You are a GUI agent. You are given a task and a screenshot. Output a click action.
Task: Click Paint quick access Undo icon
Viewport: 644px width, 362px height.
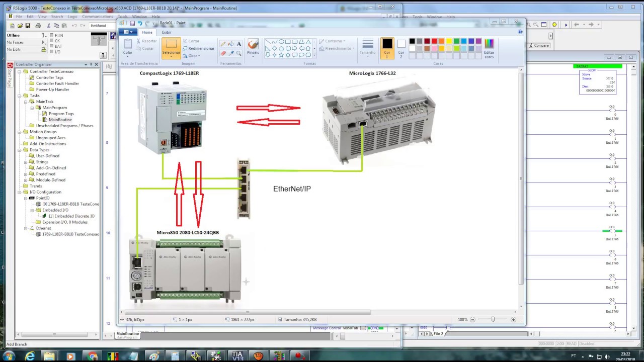pyautogui.click(x=140, y=23)
